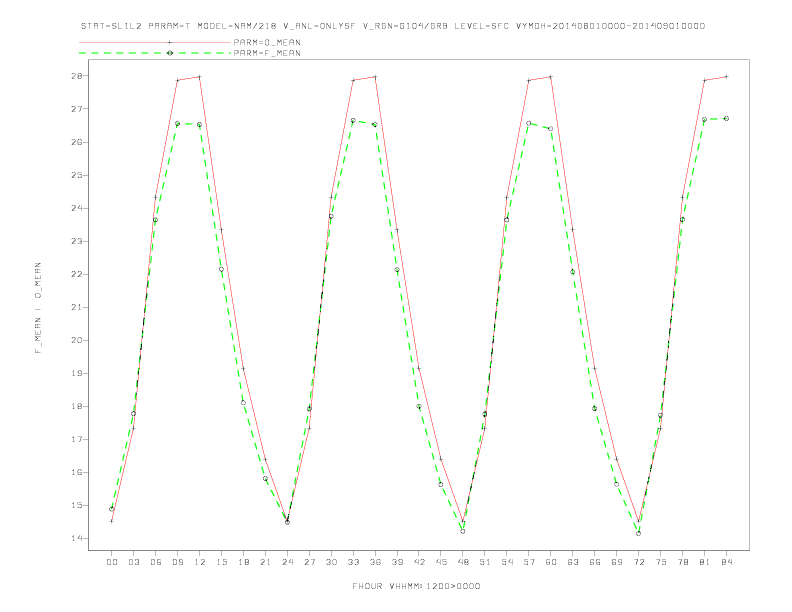Click y-axis tick label 20
Viewport: 792px width, 612px height.
point(76,340)
